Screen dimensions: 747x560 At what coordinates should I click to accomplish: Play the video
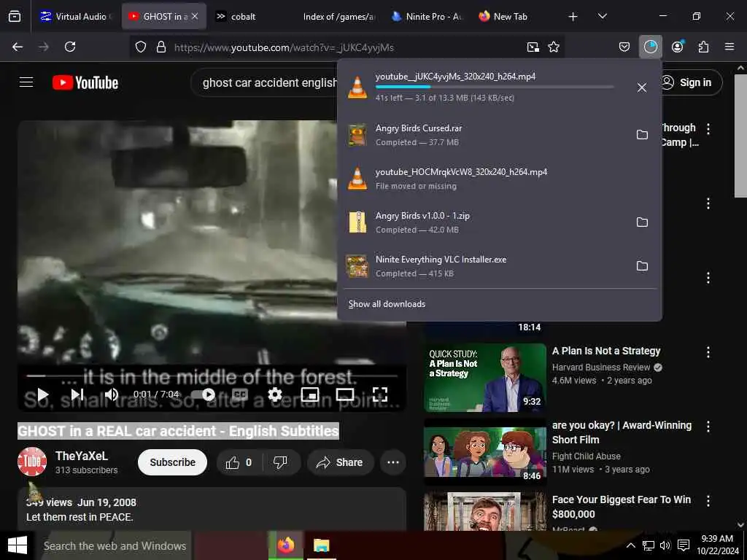[43, 394]
